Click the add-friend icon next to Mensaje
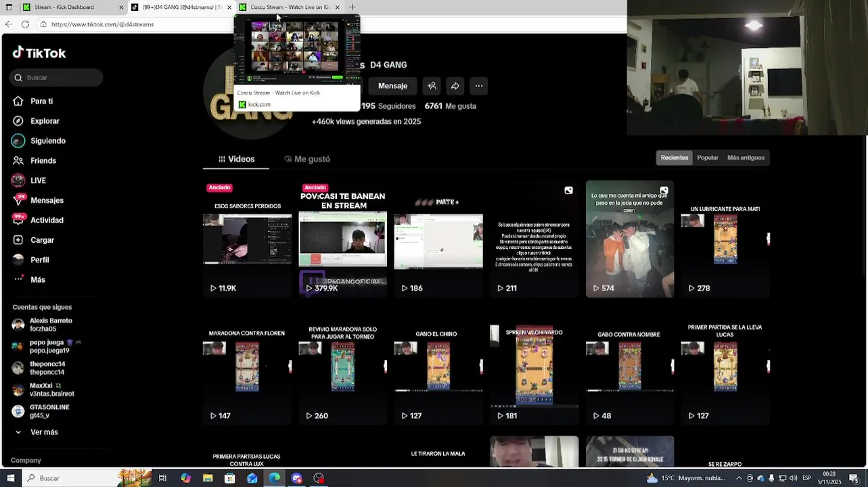868x487 pixels. pyautogui.click(x=432, y=86)
